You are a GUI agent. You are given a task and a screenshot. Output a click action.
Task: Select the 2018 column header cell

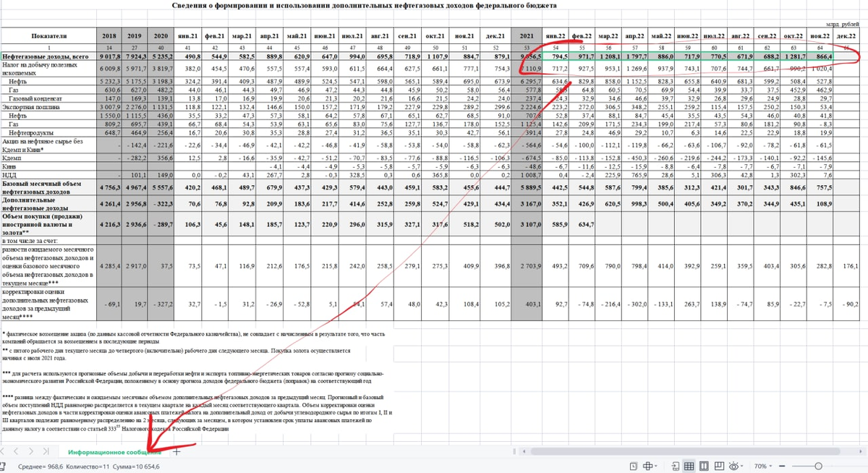click(109, 35)
